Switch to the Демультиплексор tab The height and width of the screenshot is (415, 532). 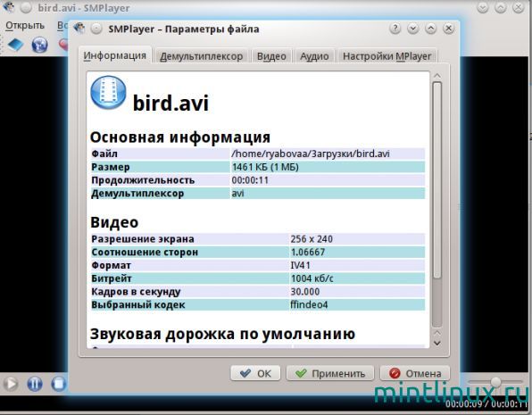pos(201,56)
